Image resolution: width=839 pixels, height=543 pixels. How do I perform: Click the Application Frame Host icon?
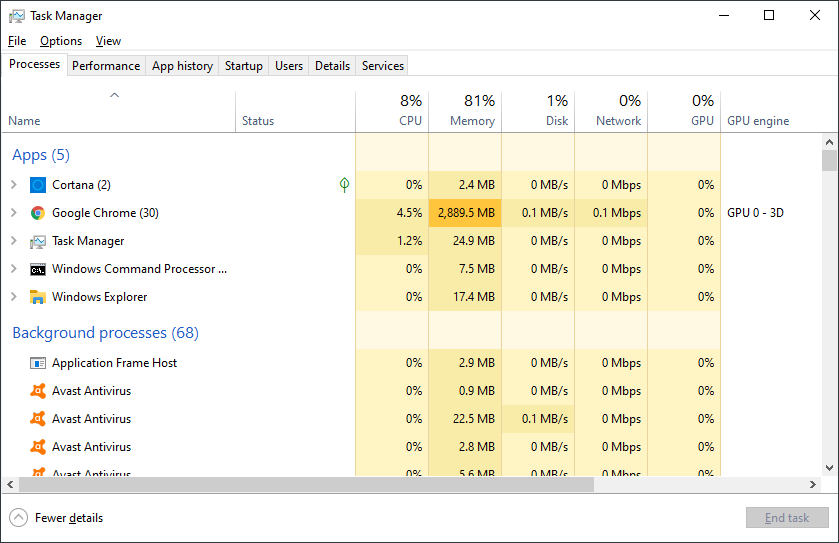coord(38,363)
